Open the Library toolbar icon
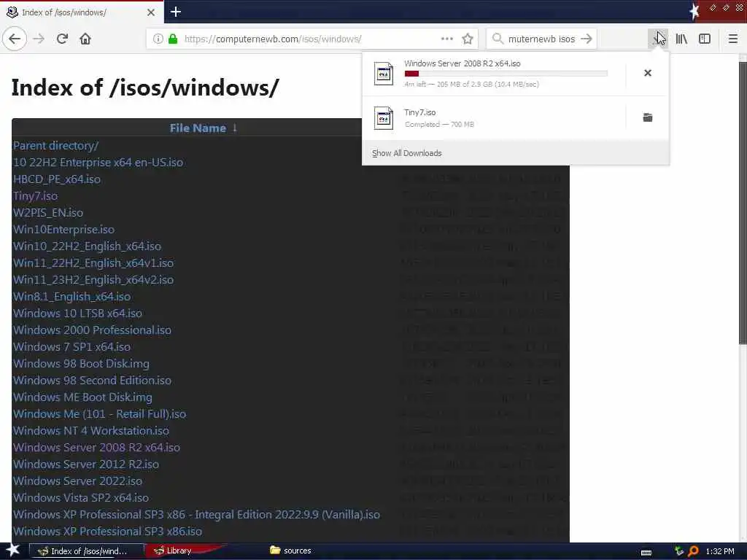Viewport: 747px width, 560px height. coord(681,39)
